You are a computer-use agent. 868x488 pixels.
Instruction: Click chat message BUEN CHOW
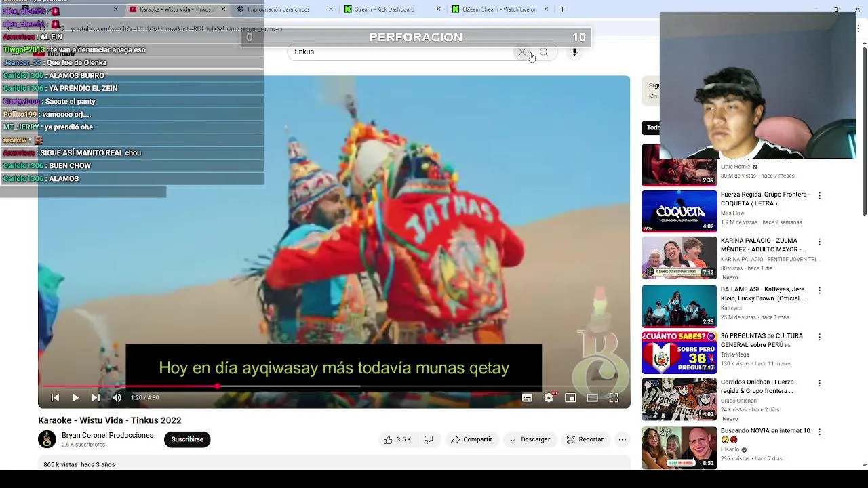[x=70, y=166]
